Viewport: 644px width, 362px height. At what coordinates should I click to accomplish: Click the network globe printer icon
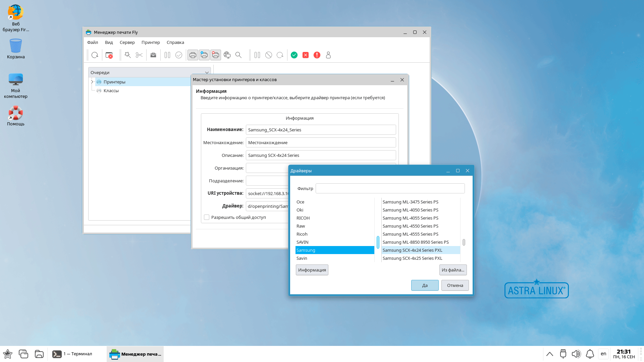pyautogui.click(x=227, y=55)
